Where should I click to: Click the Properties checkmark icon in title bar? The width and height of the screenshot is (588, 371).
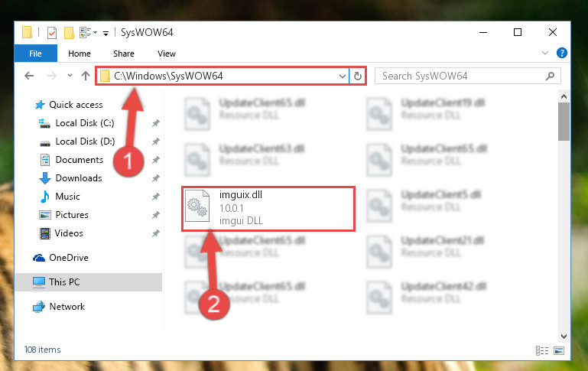click(52, 33)
